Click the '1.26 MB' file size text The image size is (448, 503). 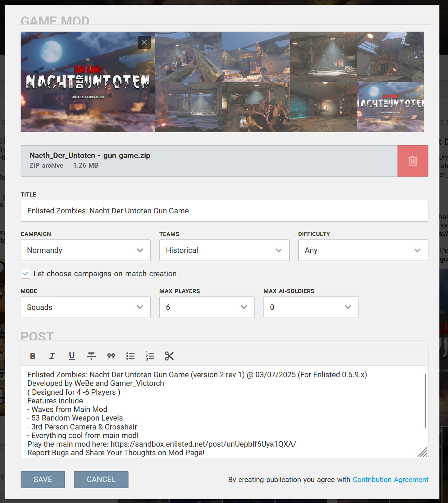86,165
